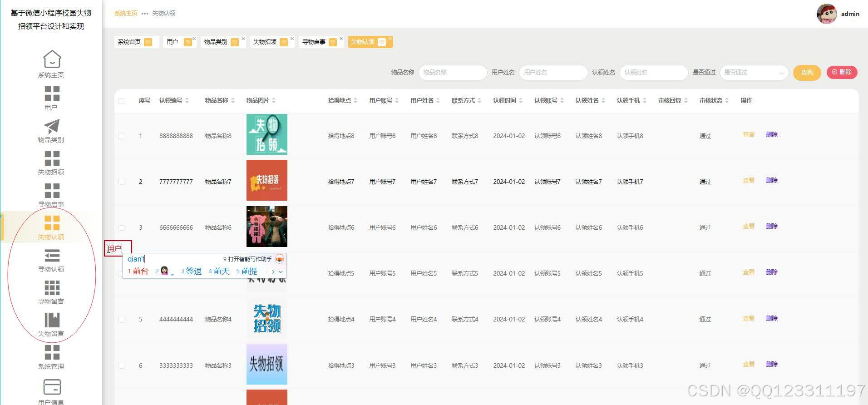Close the 寻物启事 tab
Screen dimensions: 868x405
(341, 39)
